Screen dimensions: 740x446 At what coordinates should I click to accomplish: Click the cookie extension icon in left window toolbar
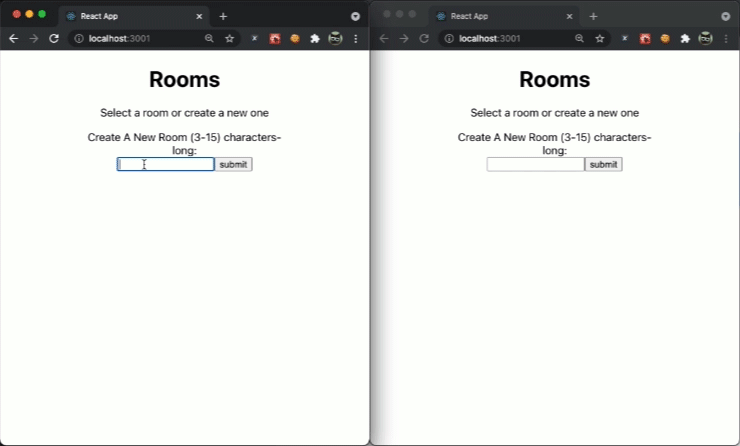[x=295, y=39]
